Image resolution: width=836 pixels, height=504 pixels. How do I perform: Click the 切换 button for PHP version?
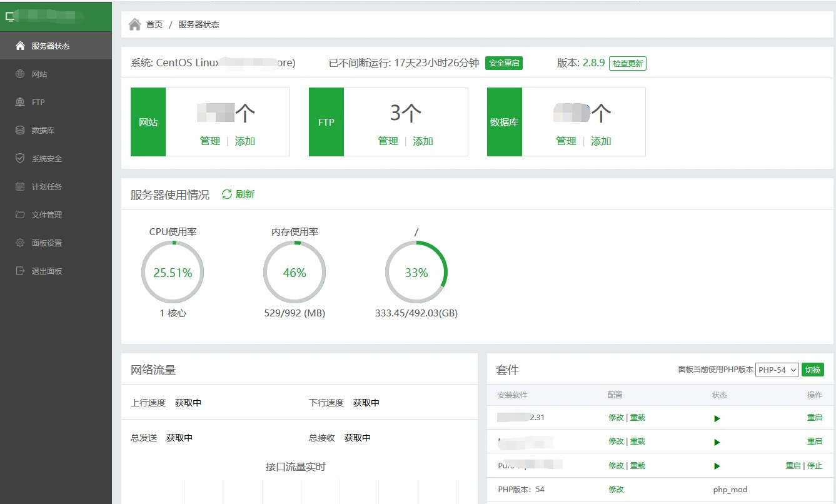tap(813, 370)
